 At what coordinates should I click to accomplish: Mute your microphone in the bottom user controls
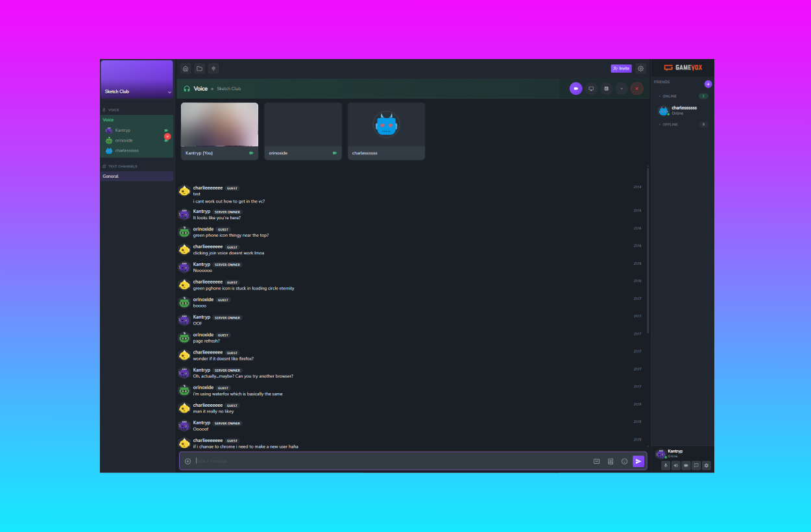pyautogui.click(x=666, y=465)
